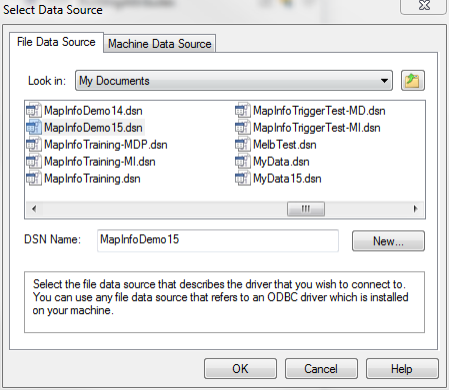
Task: Select the MapInfoDemo15.dsn file icon
Action: pos(34,127)
